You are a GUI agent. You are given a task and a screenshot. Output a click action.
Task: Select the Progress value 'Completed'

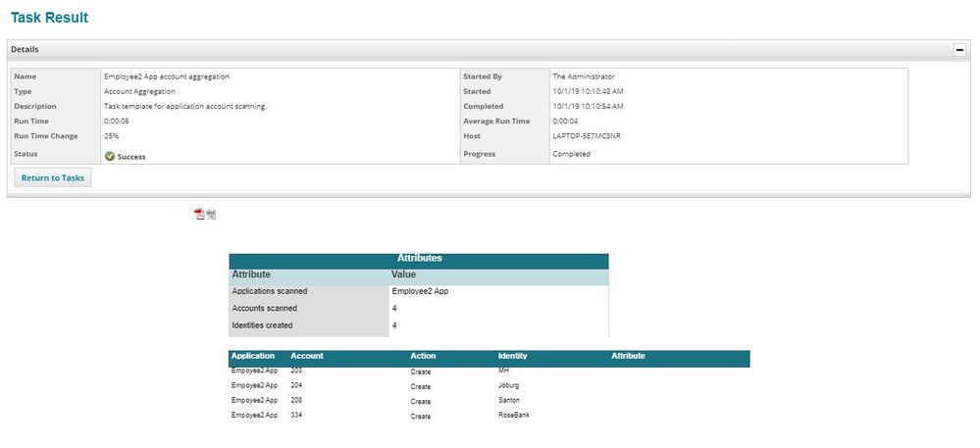point(571,154)
